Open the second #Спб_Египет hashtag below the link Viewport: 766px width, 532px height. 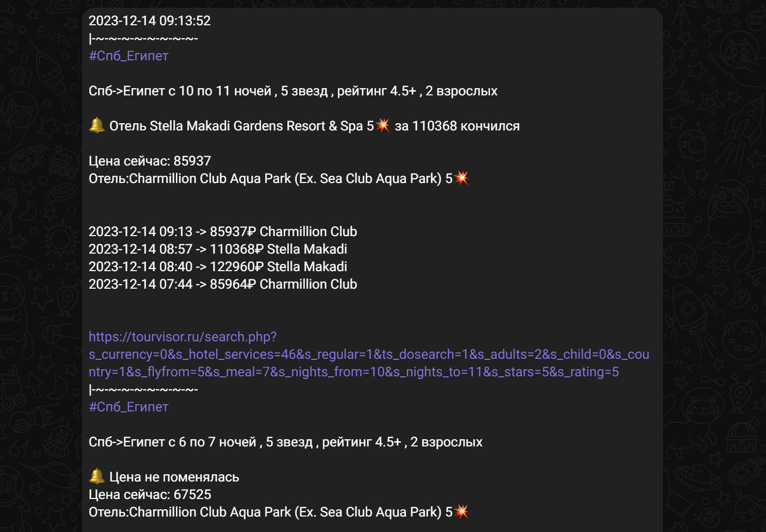pyautogui.click(x=128, y=407)
